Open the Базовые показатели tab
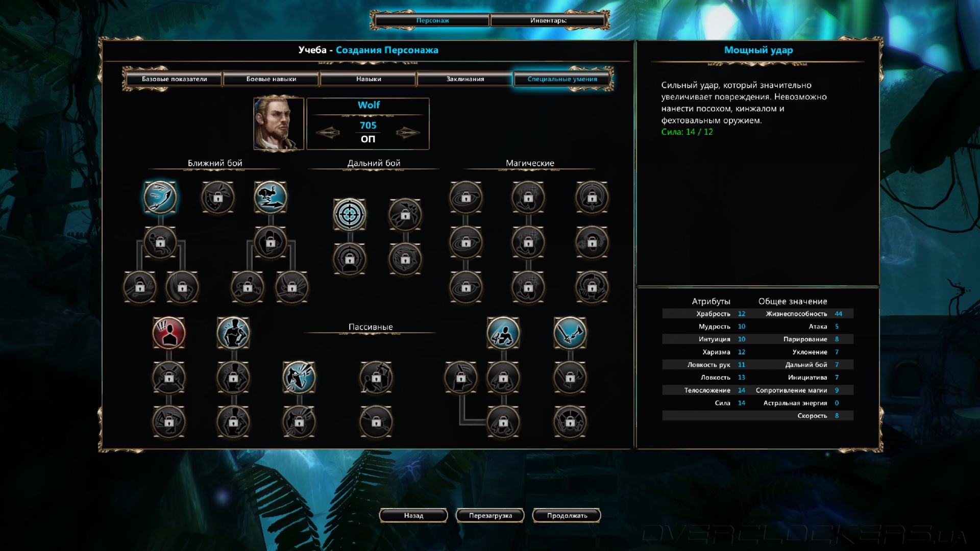Image resolution: width=980 pixels, height=551 pixels. 174,79
